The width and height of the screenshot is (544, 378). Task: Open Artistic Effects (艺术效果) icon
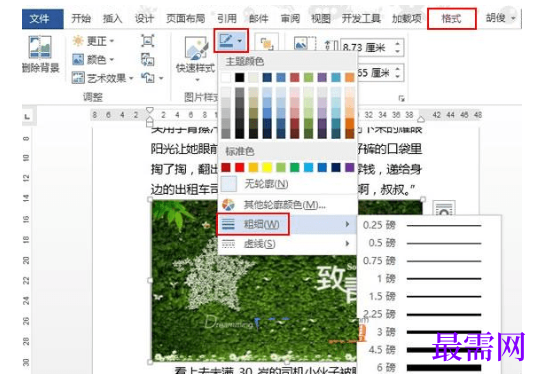coord(78,78)
